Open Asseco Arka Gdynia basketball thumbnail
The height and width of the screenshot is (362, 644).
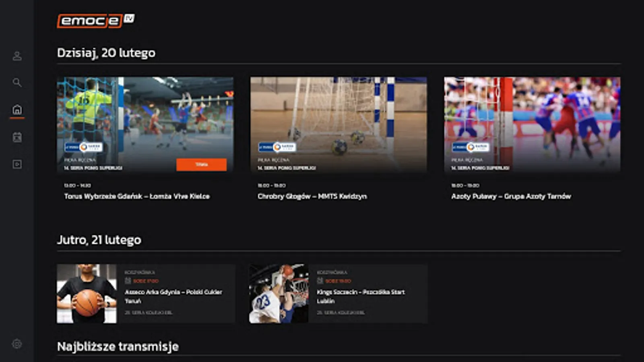(87, 294)
